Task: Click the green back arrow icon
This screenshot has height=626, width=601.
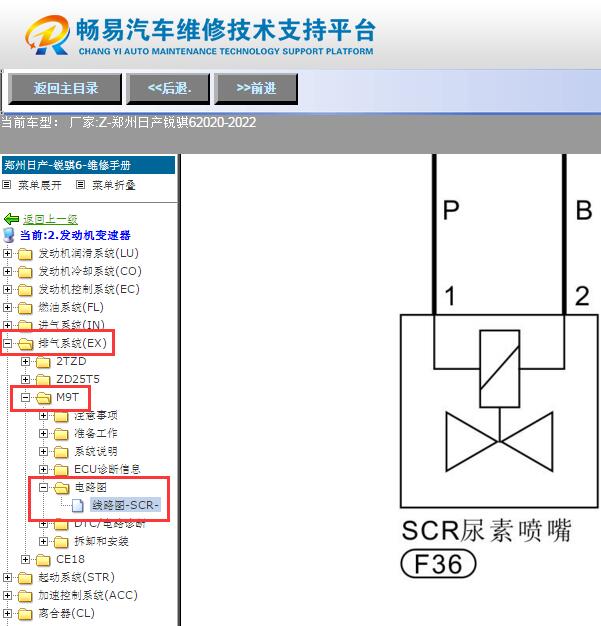Action: pos(11,219)
